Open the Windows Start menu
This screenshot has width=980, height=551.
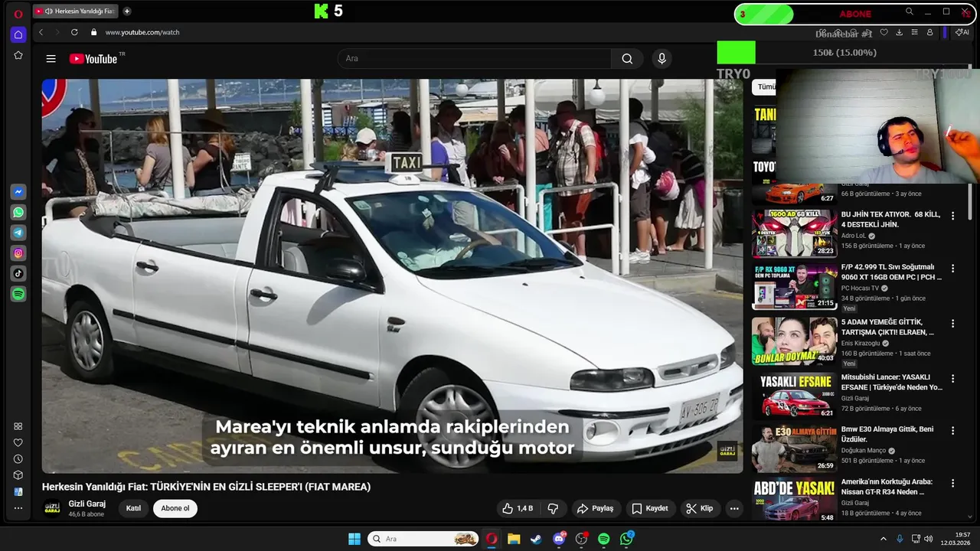tap(354, 539)
